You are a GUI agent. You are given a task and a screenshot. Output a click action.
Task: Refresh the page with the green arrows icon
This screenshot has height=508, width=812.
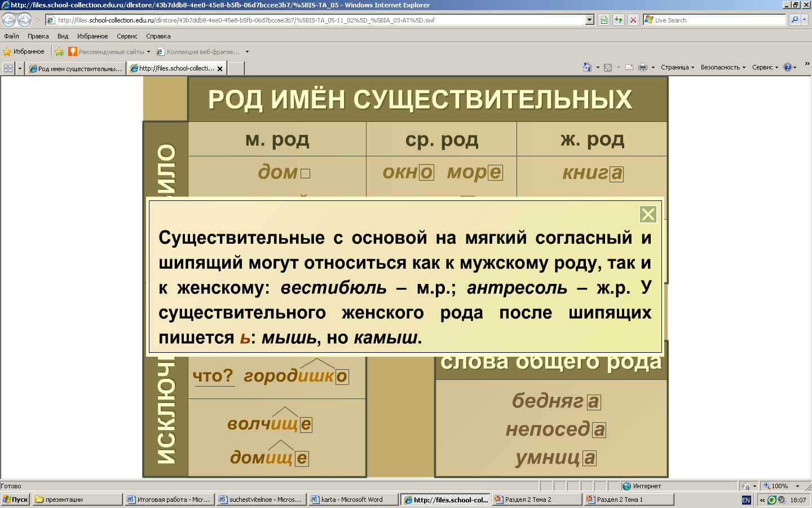pos(619,20)
